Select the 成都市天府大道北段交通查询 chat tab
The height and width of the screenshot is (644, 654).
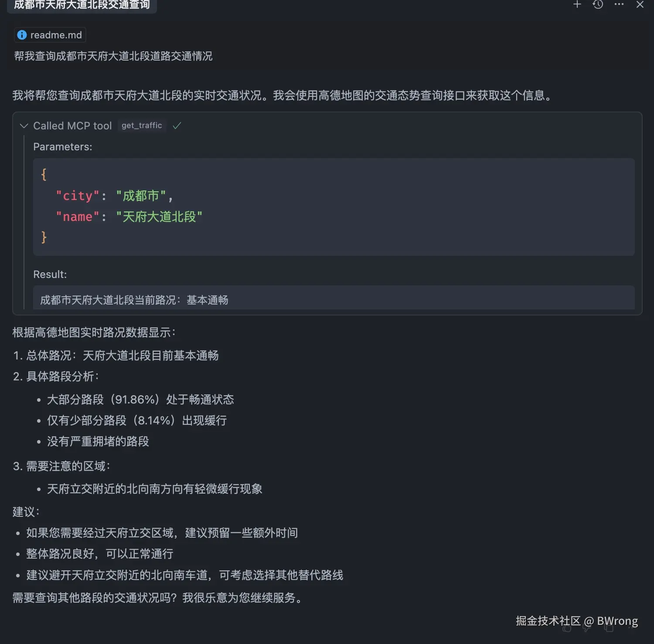pyautogui.click(x=82, y=5)
